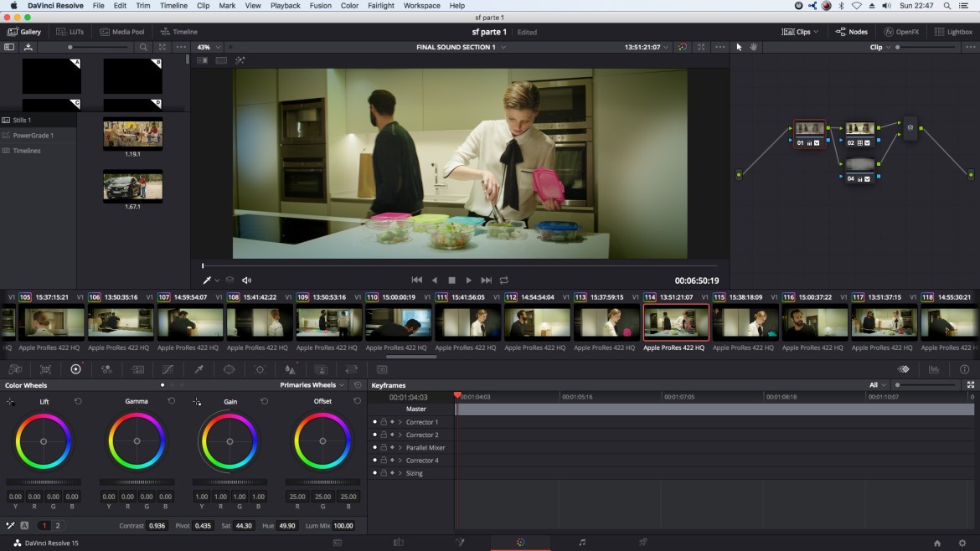Open the Clip mode dropdown above nodes
The image size is (980, 551).
point(880,47)
